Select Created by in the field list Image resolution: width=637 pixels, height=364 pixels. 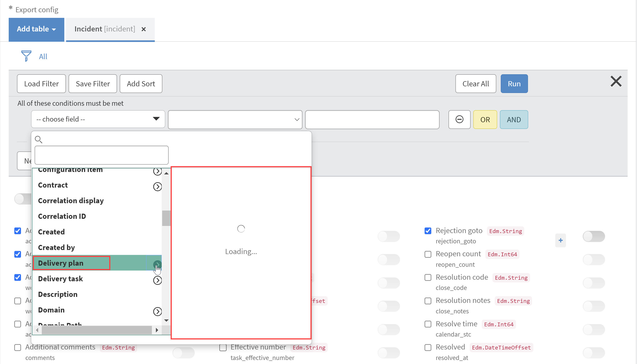[x=56, y=248]
